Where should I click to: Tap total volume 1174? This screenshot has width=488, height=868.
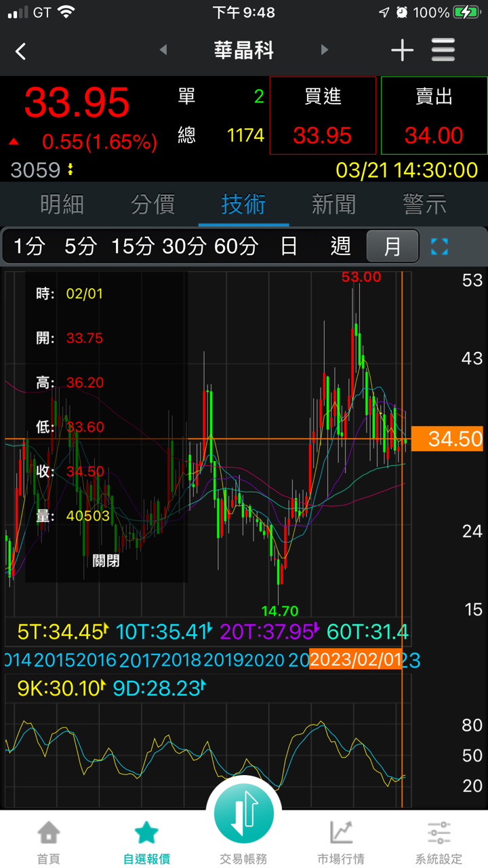[x=245, y=135]
